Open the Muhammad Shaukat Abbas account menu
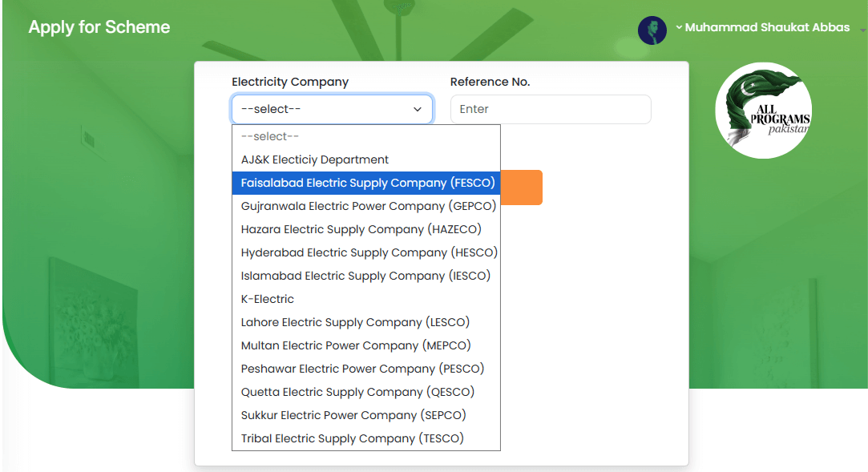The height and width of the screenshot is (472, 868). pyautogui.click(x=767, y=27)
